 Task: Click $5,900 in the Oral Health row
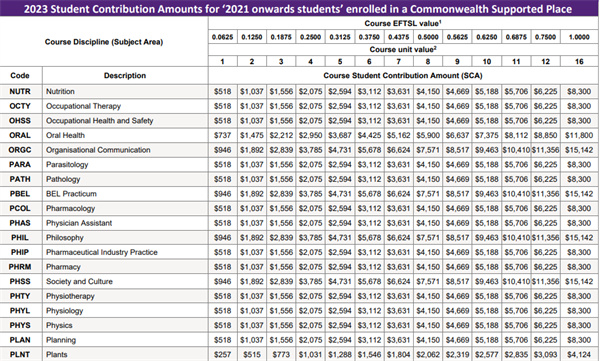tap(428, 135)
